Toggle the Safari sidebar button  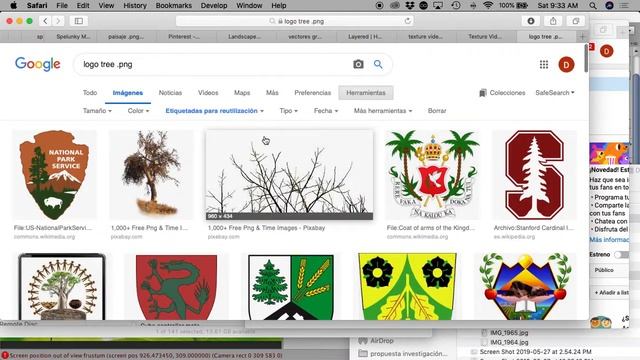pyautogui.click(x=79, y=21)
